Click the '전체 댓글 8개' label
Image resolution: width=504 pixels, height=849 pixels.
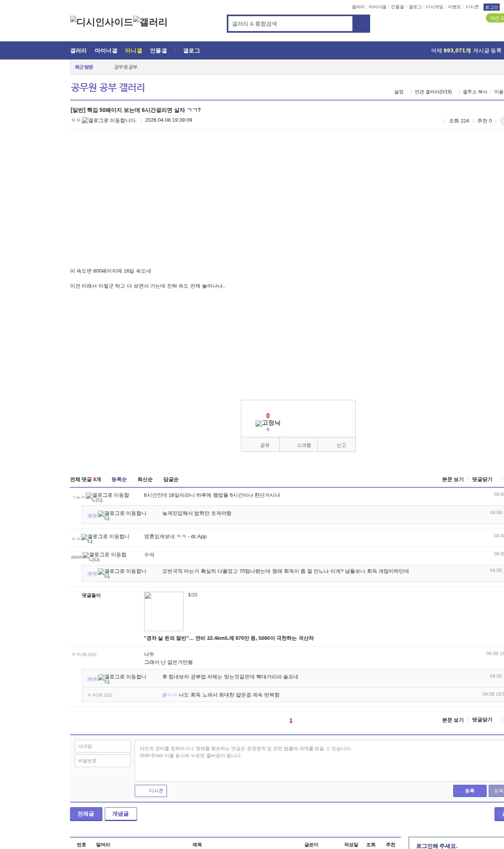pos(85,479)
